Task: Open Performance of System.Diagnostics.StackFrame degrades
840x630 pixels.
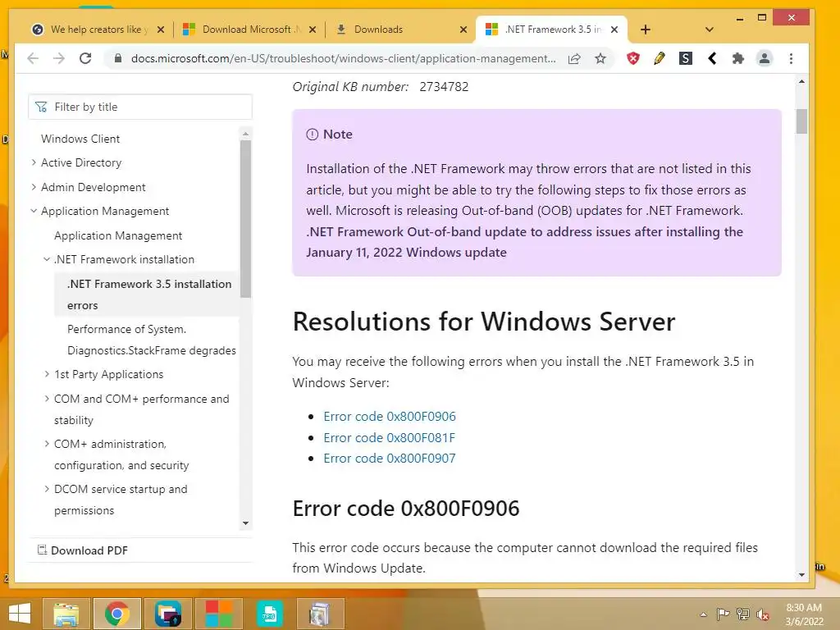Action: click(x=151, y=340)
